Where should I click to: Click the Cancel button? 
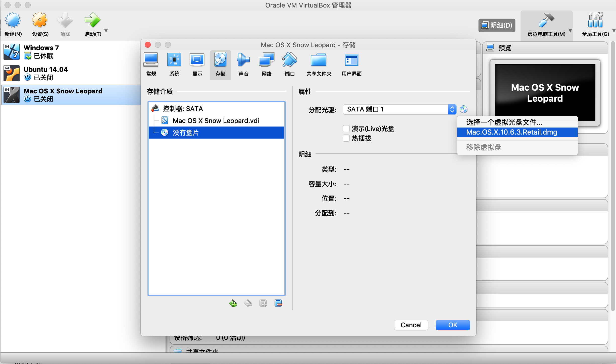tap(411, 325)
